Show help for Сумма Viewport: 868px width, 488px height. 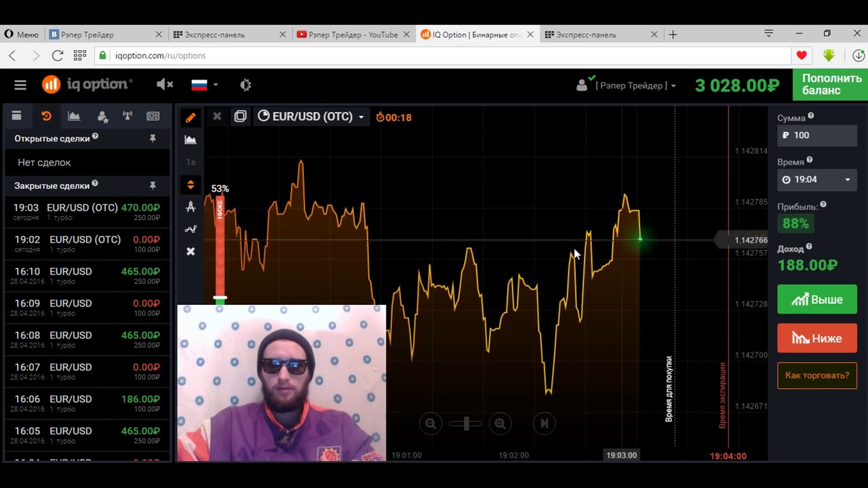click(811, 116)
